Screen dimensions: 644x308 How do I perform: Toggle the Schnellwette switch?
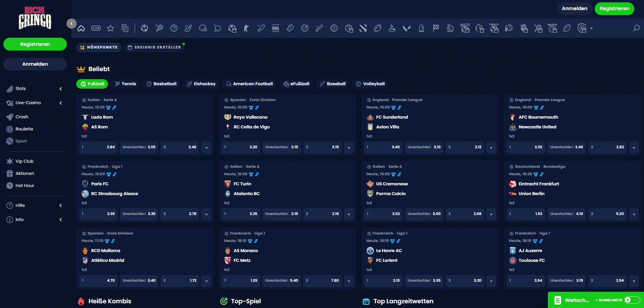click(632, 300)
